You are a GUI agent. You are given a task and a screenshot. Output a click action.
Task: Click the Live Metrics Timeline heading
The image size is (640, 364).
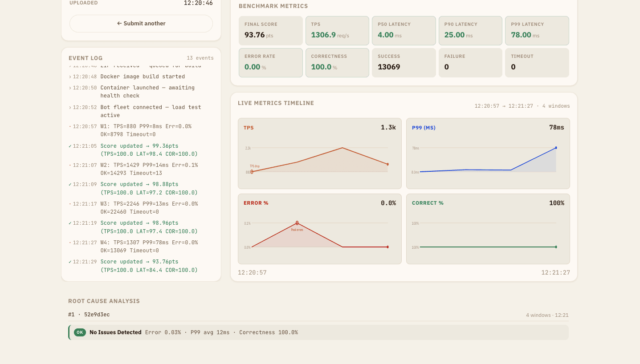tap(276, 103)
